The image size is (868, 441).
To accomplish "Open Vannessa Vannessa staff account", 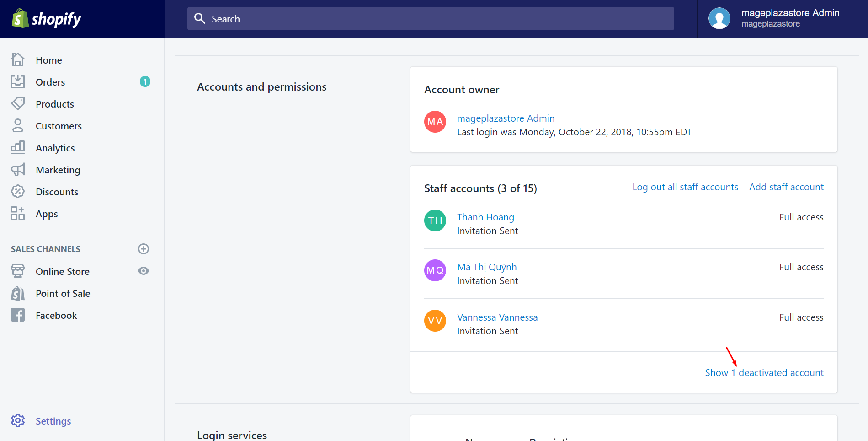I will (497, 317).
